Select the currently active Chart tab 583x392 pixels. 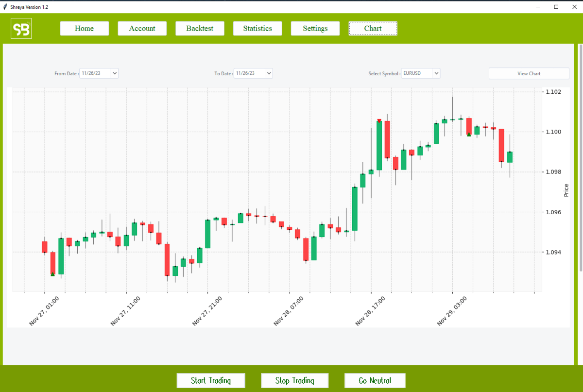(373, 28)
